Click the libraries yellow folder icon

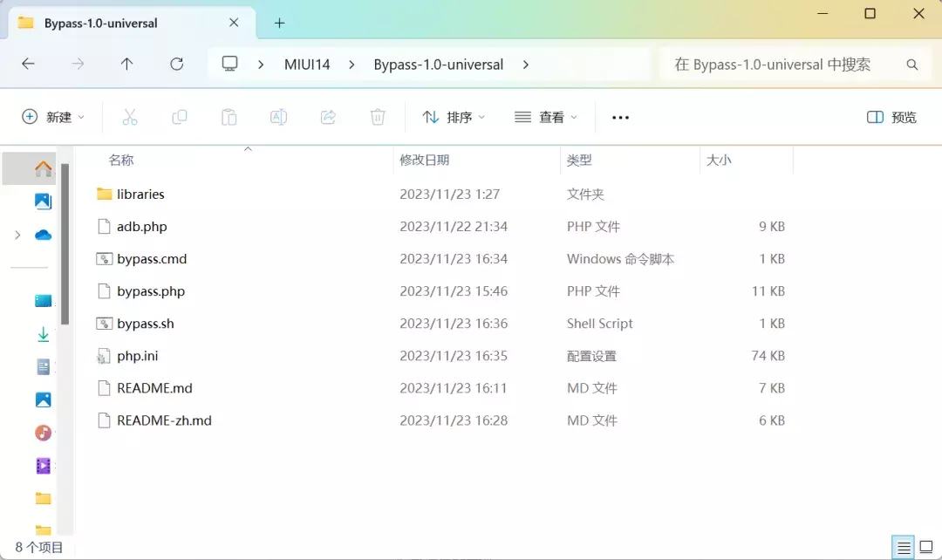click(x=104, y=194)
